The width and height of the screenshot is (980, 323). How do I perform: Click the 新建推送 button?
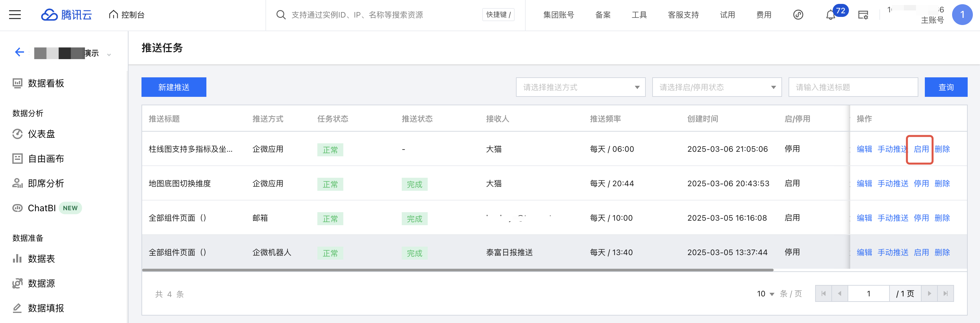[x=174, y=87]
